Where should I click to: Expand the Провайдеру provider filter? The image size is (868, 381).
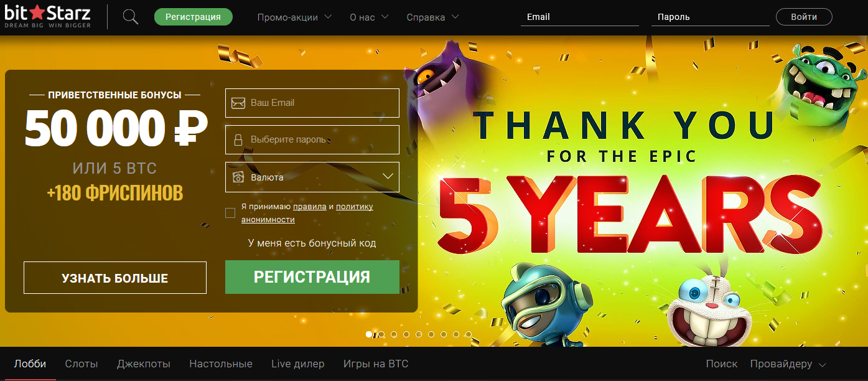(x=788, y=364)
